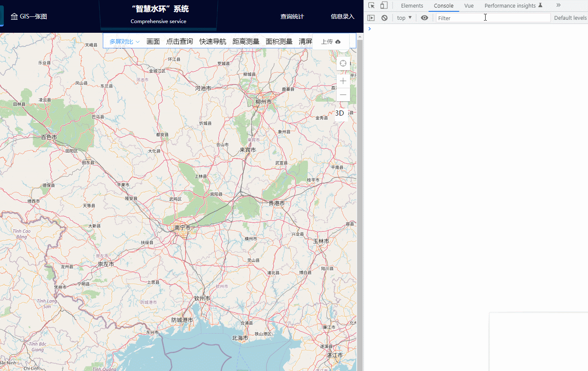Open the Default levels dropdown

pos(570,18)
